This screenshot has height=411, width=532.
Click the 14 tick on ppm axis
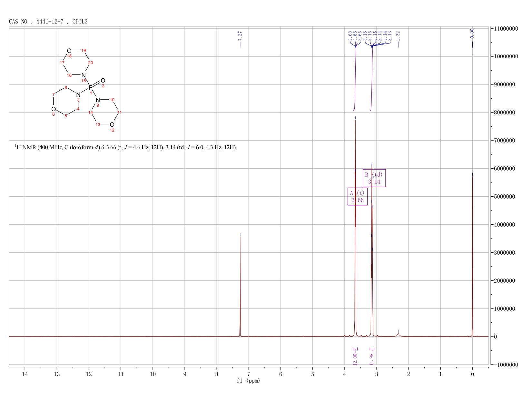25,374
